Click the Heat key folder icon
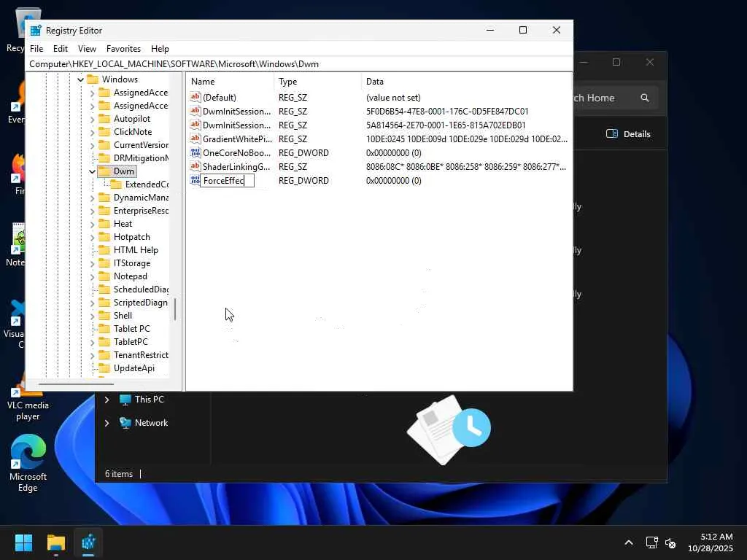747x560 pixels. tap(104, 223)
